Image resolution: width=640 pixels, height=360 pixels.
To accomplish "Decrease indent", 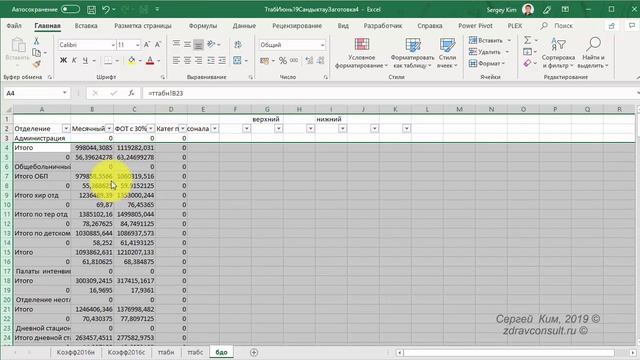I will point(211,60).
